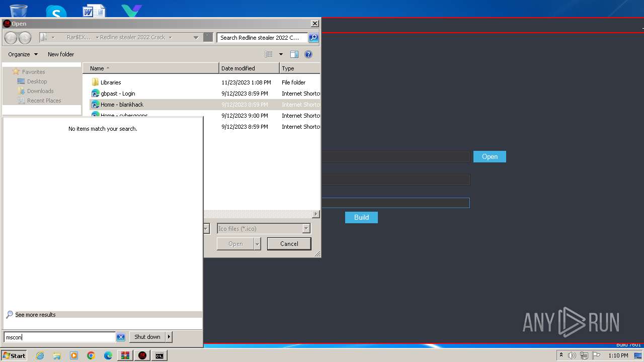The width and height of the screenshot is (644, 362).
Task: Click the Back arrow in Open dialog
Action: click(11, 38)
